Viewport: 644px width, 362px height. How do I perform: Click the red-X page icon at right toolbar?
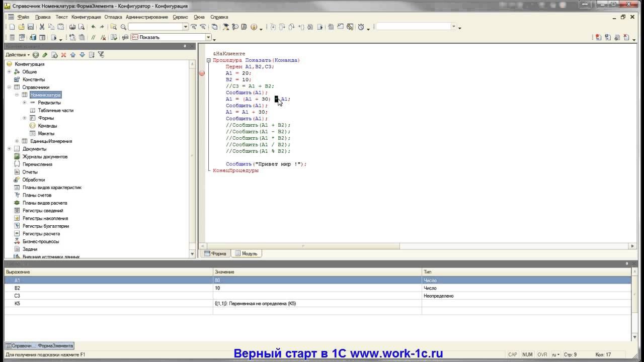pyautogui.click(x=626, y=37)
